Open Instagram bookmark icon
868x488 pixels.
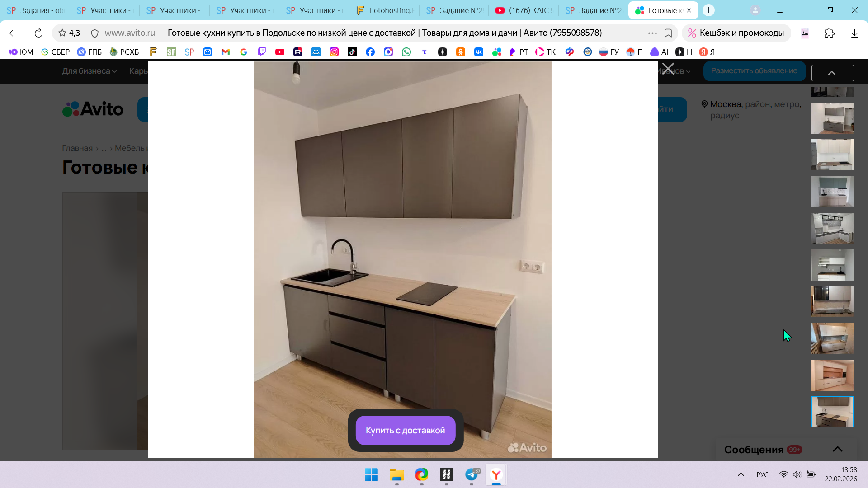pyautogui.click(x=334, y=52)
